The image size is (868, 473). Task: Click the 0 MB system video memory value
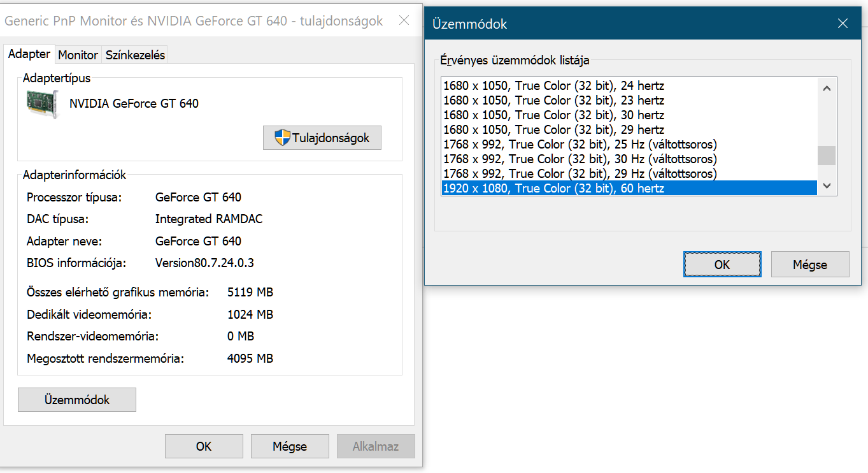tap(241, 336)
